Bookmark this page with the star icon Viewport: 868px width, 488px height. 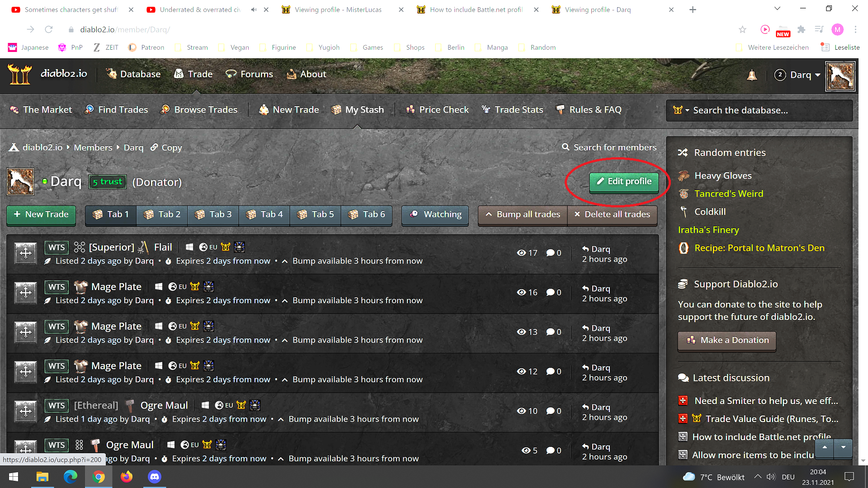click(x=742, y=29)
